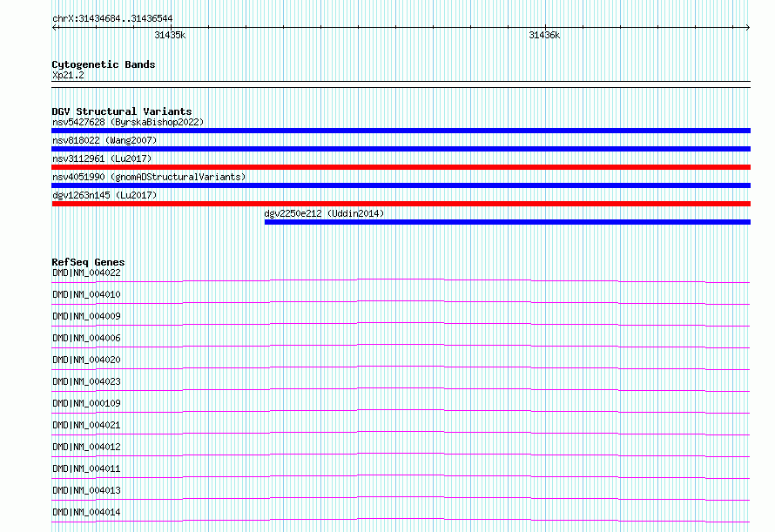The image size is (775, 532).
Task: Select the red bar under dgv1263n145
Action: pos(401,204)
